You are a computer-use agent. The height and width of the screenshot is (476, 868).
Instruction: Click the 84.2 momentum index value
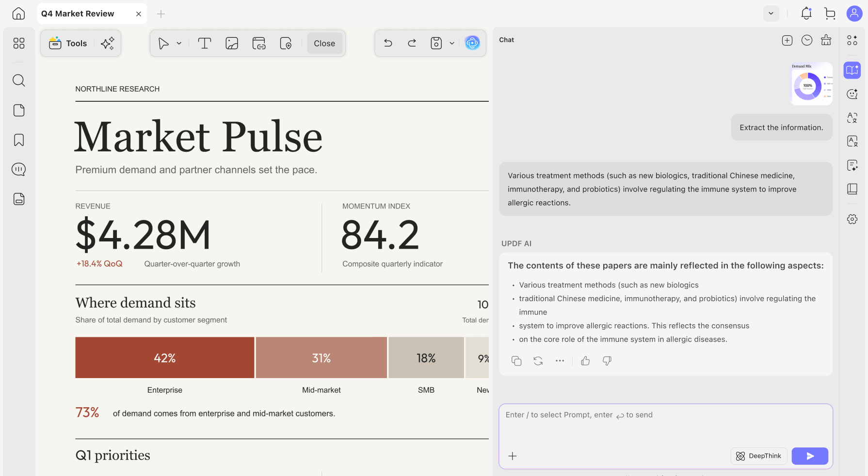pyautogui.click(x=380, y=235)
